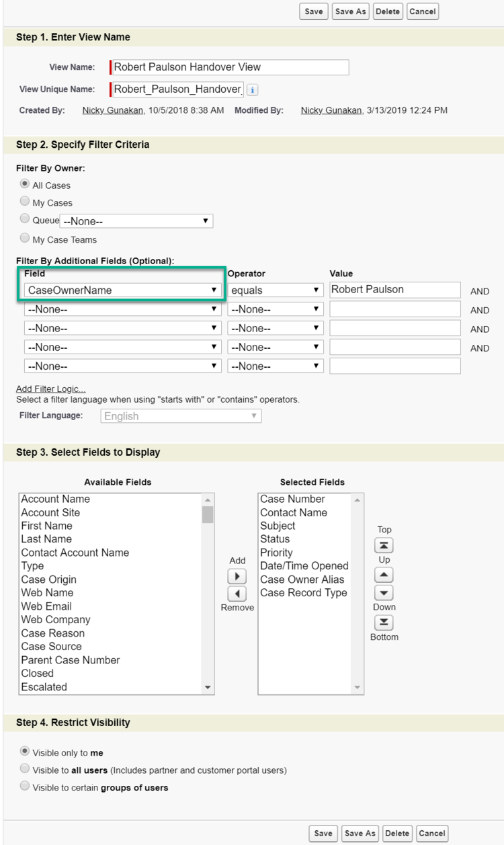The image size is (504, 845).
Task: Select the My Cases radio button
Action: click(25, 202)
